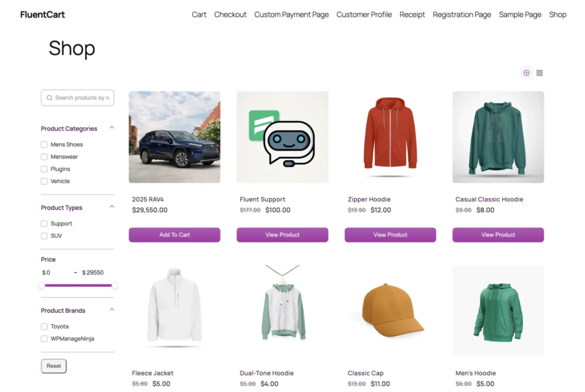Viewport: 585px width, 392px height.
Task: Click the maximum price slider handle
Action: [x=115, y=285]
